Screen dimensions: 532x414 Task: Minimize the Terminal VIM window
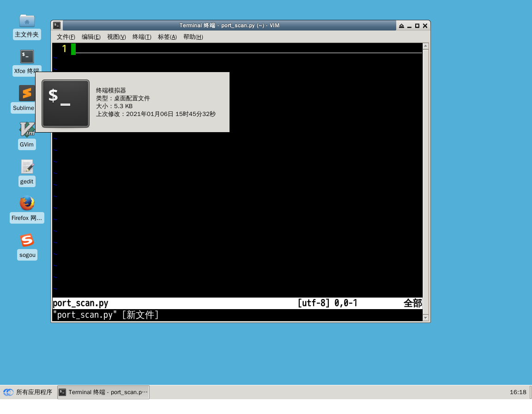pyautogui.click(x=409, y=25)
